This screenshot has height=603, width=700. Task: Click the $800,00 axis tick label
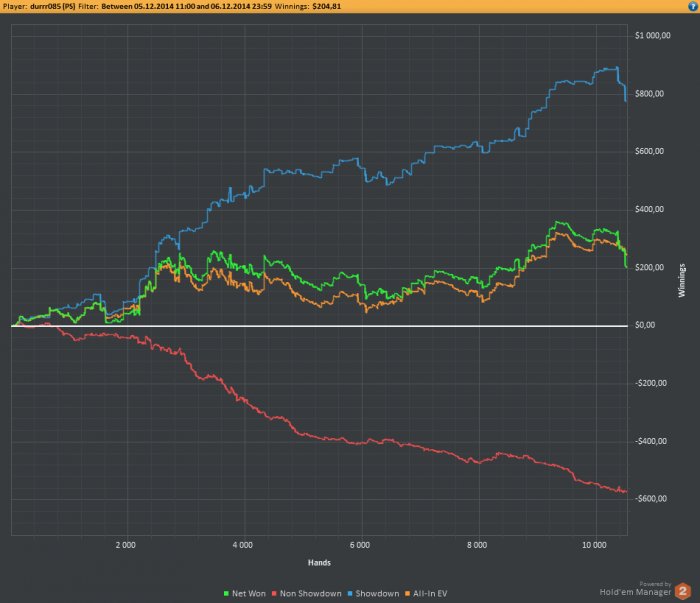tap(650, 94)
